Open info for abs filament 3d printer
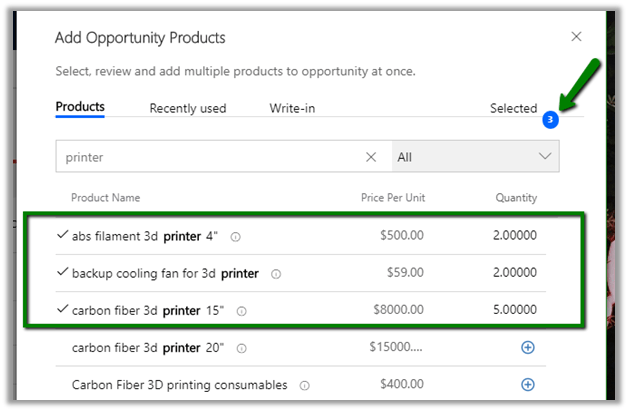This screenshot has width=628, height=411. (x=235, y=237)
